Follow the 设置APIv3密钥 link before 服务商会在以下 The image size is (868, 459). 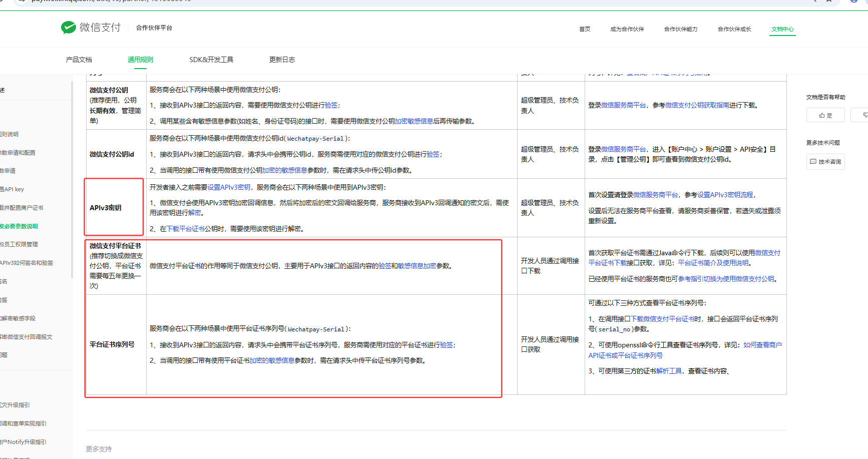(x=229, y=187)
